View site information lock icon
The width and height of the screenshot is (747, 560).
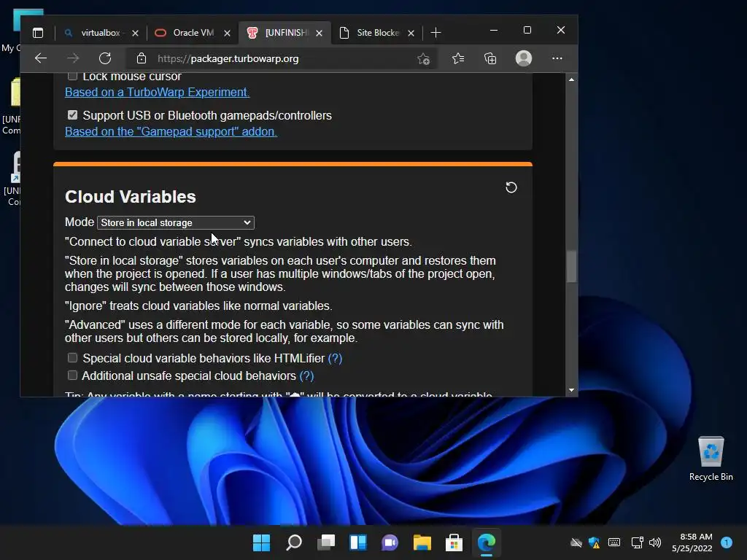142,58
